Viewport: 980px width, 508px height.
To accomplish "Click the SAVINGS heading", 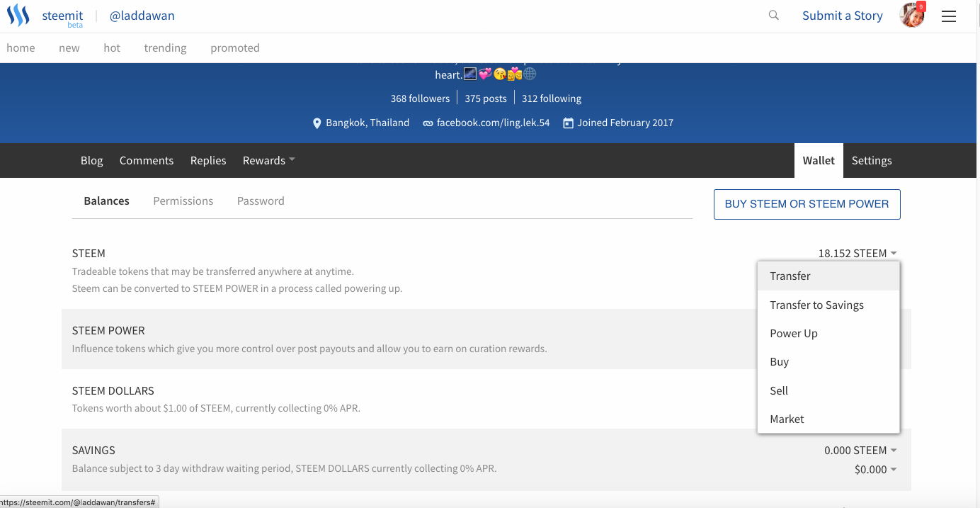I will click(x=93, y=450).
